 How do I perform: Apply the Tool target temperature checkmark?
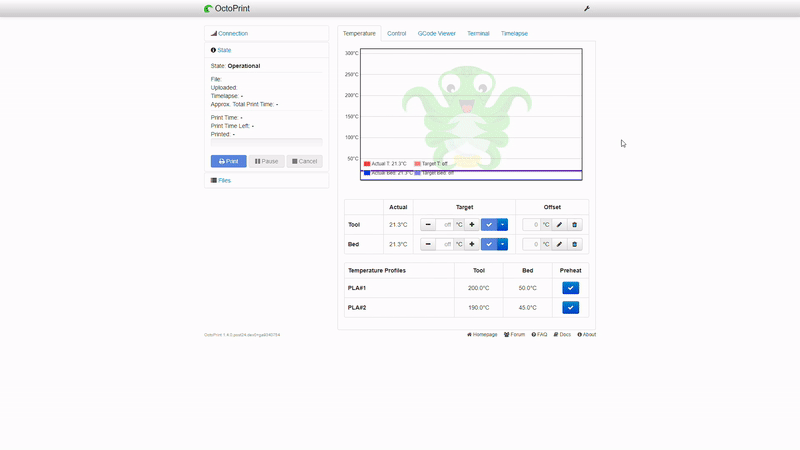[489, 224]
